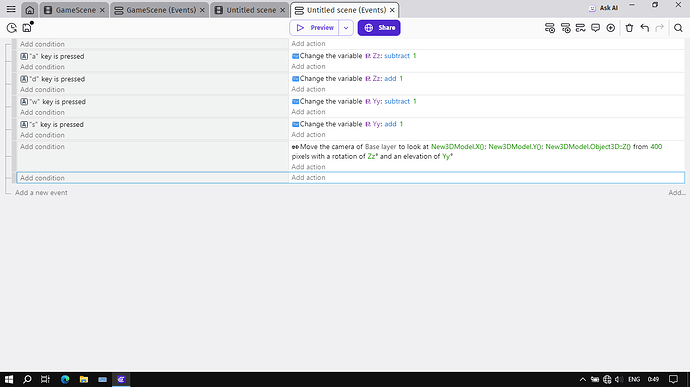This screenshot has height=387, width=690.
Task: Open volume control in system tray
Action: 619,380
